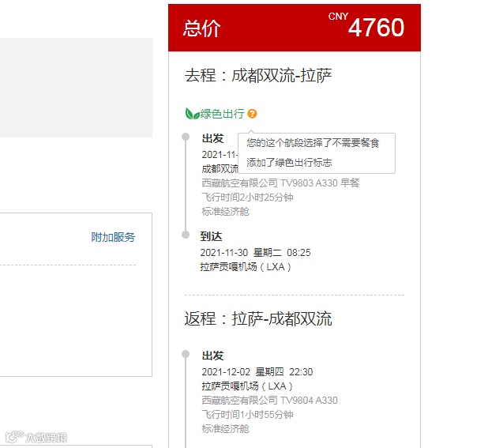
Task: Click the CNY currency label
Action: [x=338, y=17]
